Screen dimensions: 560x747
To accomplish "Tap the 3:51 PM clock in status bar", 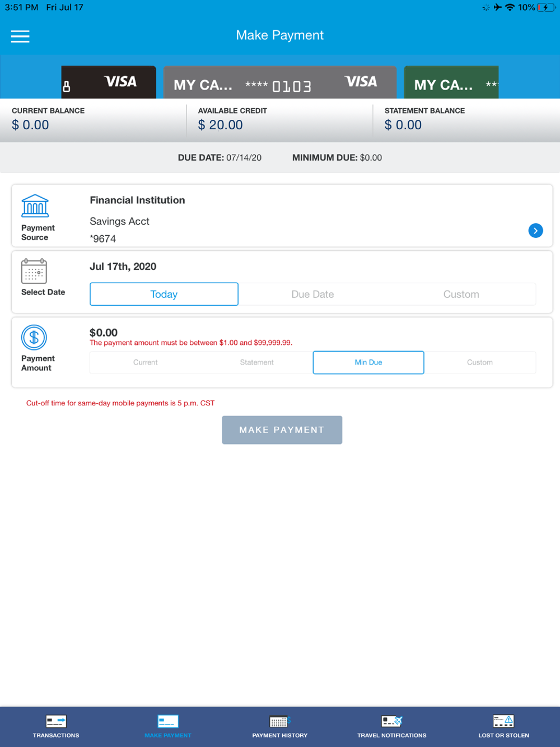I will pyautogui.click(x=21, y=7).
